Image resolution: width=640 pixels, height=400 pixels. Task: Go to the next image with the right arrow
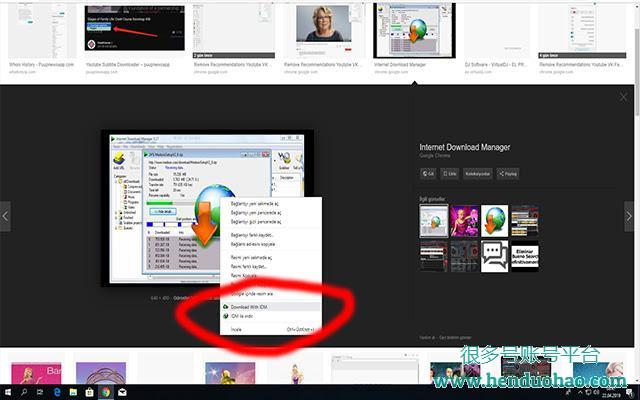(629, 216)
